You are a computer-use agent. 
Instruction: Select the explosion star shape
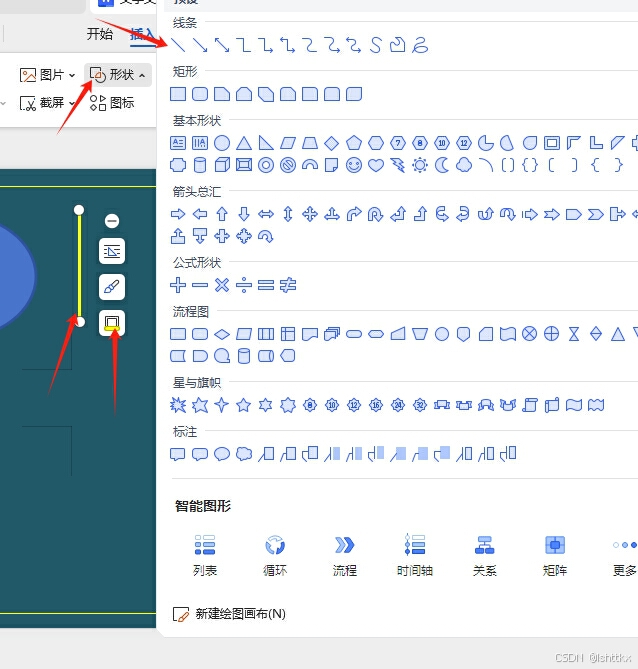pos(178,405)
